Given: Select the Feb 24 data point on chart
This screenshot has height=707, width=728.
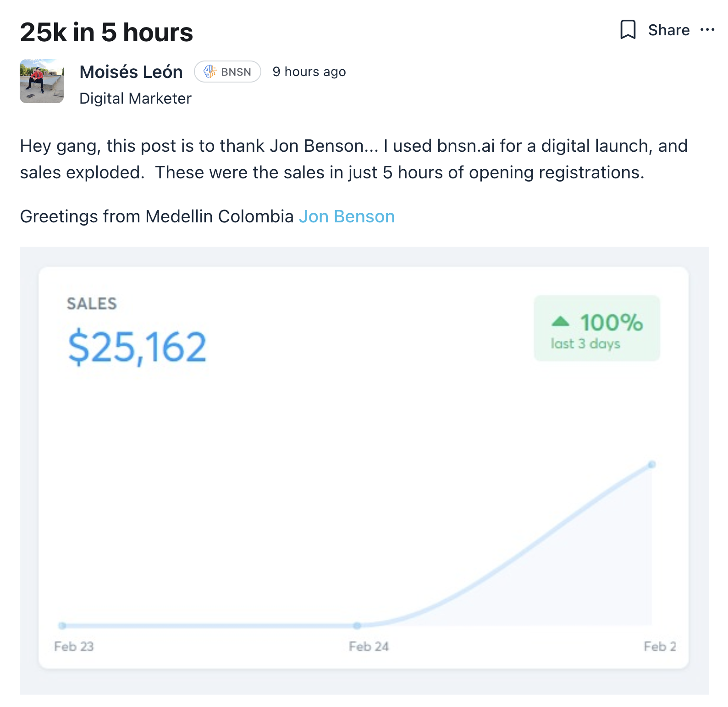Looking at the screenshot, I should [357, 625].
